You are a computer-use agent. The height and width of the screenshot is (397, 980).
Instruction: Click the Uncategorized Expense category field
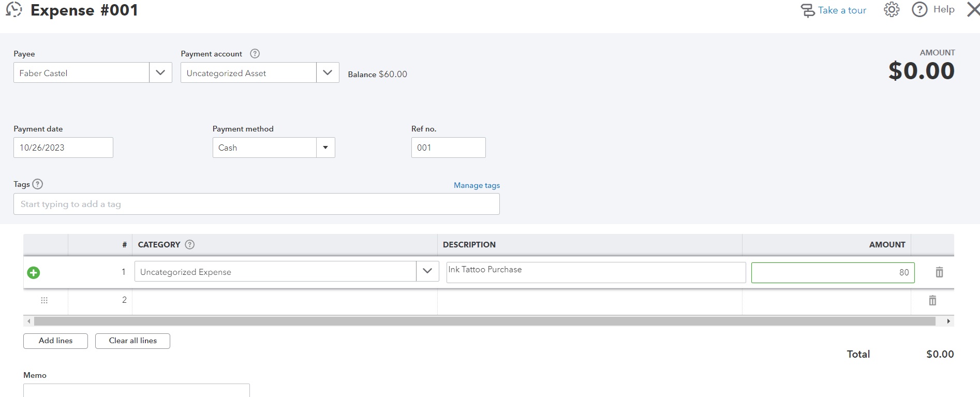point(275,271)
